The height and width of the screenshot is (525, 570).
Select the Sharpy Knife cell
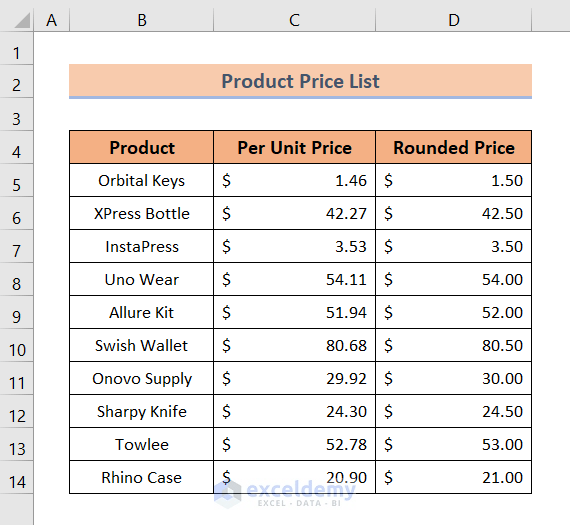pyautogui.click(x=141, y=411)
